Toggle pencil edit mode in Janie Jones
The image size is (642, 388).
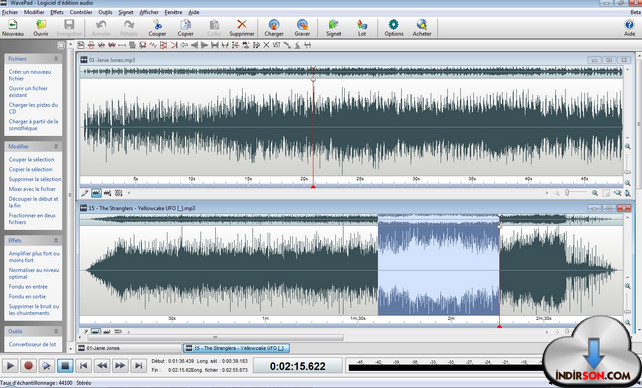pos(85,193)
